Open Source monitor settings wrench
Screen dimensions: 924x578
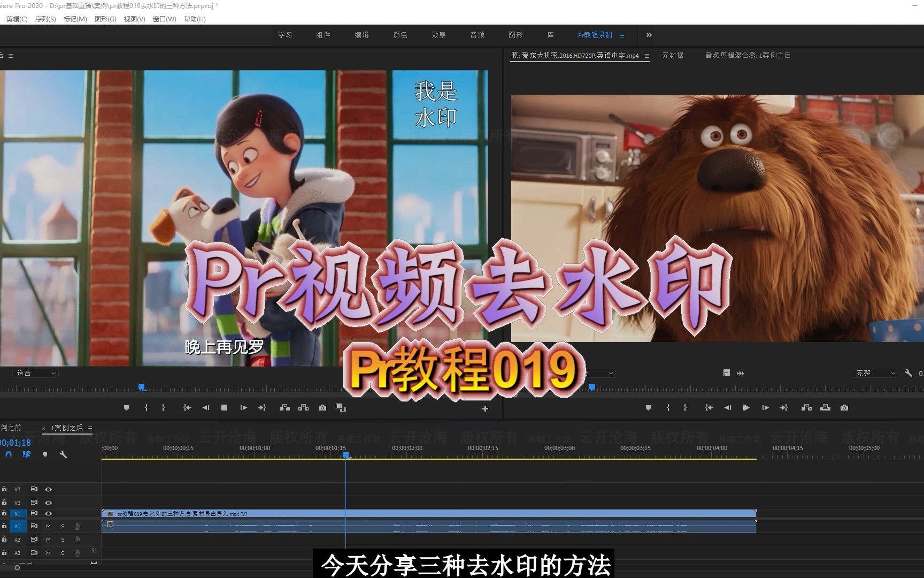[908, 373]
